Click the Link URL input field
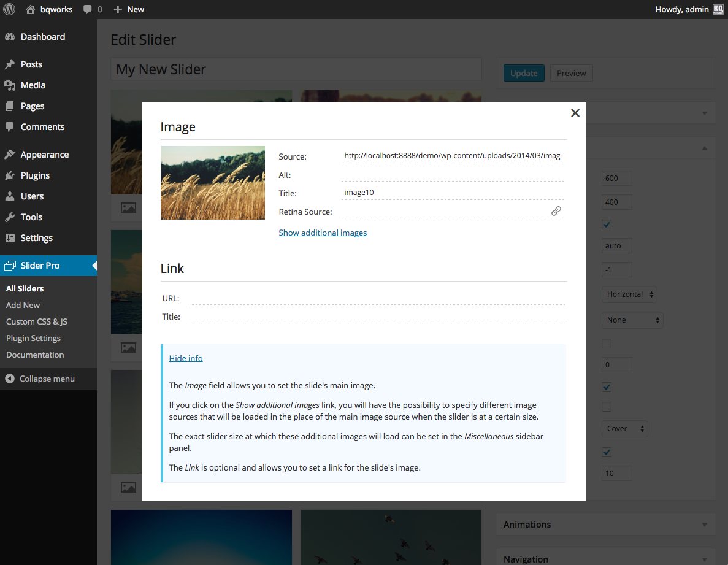728x565 pixels. pyautogui.click(x=377, y=298)
